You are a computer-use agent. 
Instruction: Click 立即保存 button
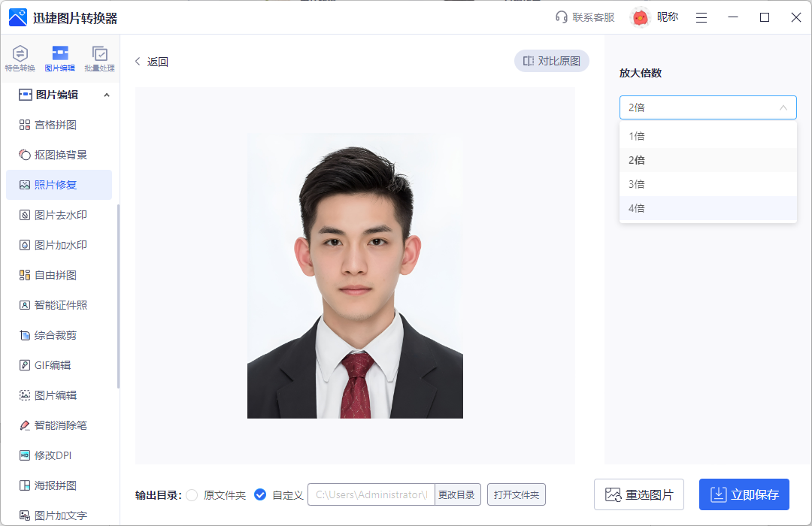(744, 494)
